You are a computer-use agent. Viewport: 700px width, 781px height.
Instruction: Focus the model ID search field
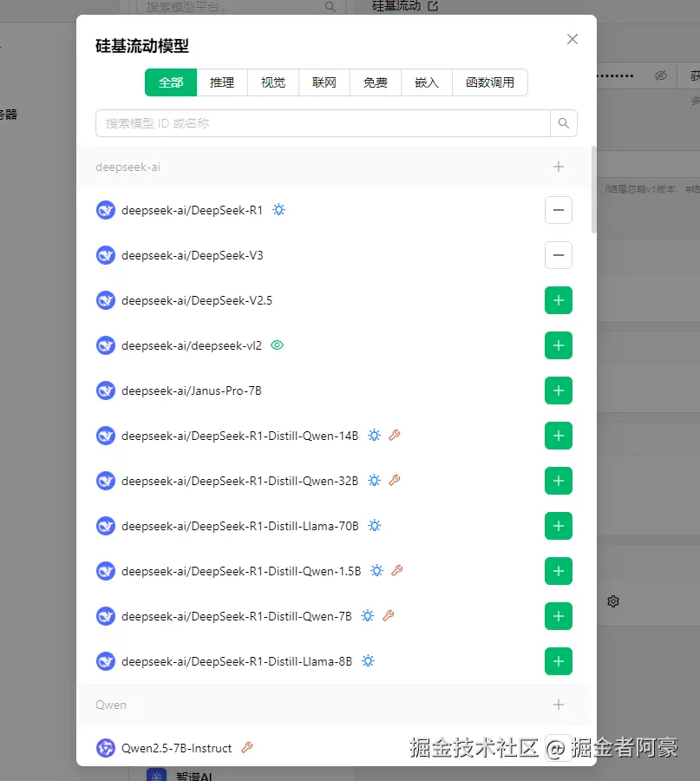click(323, 123)
